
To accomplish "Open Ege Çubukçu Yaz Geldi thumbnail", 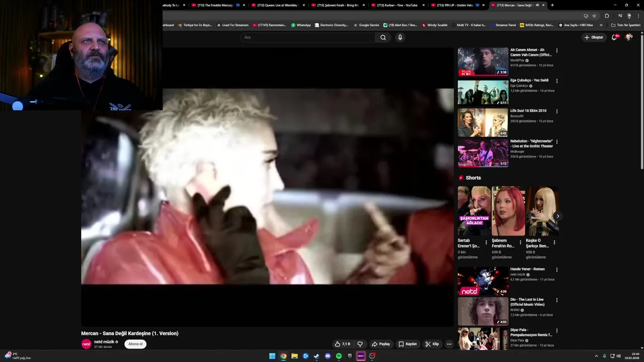I will tap(483, 92).
